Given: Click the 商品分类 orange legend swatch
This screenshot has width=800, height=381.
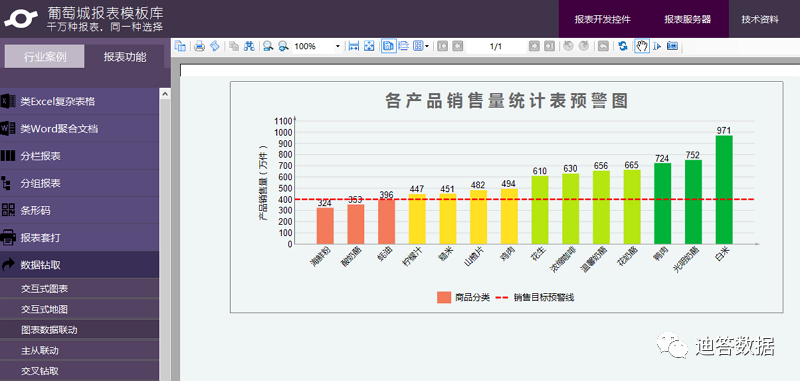Looking at the screenshot, I should [444, 297].
